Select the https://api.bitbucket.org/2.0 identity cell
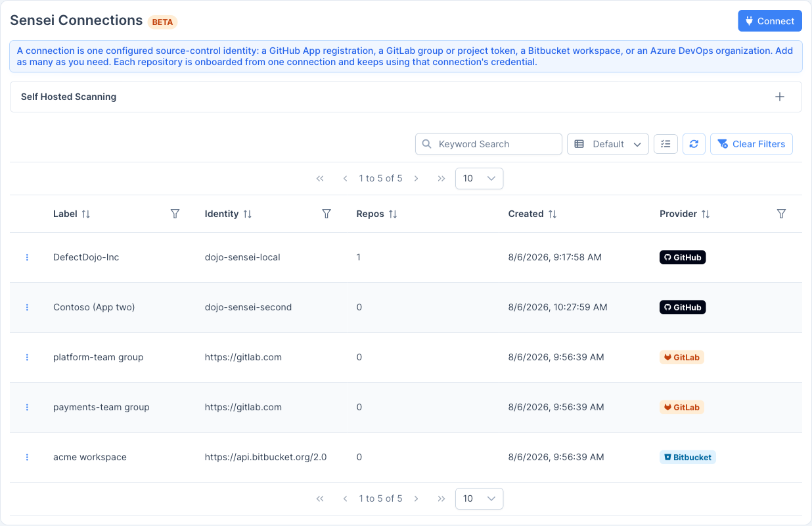812x526 pixels. (x=265, y=458)
